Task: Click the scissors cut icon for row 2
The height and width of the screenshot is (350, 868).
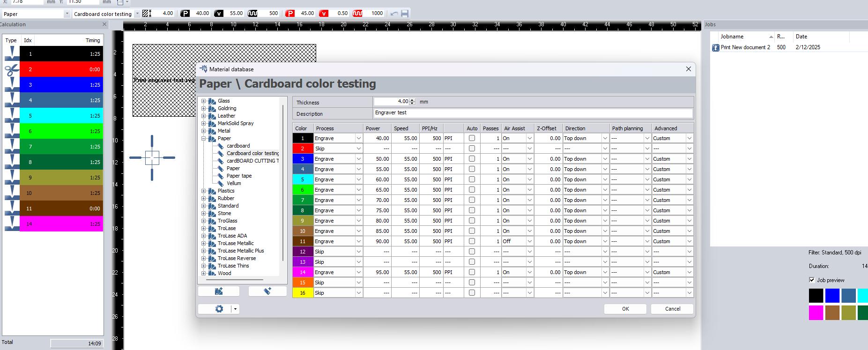Action: pos(12,70)
